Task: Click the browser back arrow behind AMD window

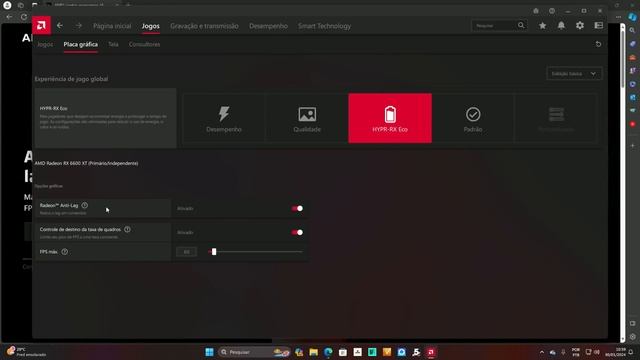Action: point(9,17)
